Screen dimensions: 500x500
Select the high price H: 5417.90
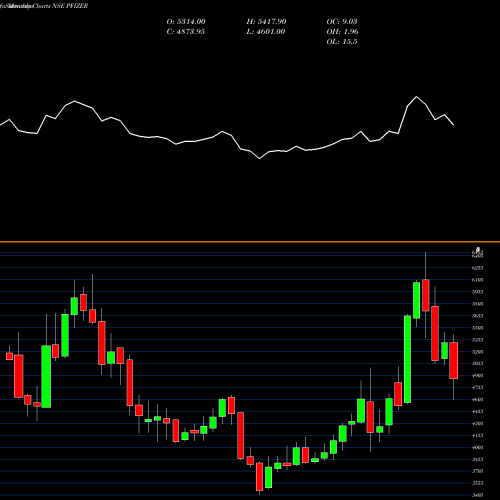point(266,22)
